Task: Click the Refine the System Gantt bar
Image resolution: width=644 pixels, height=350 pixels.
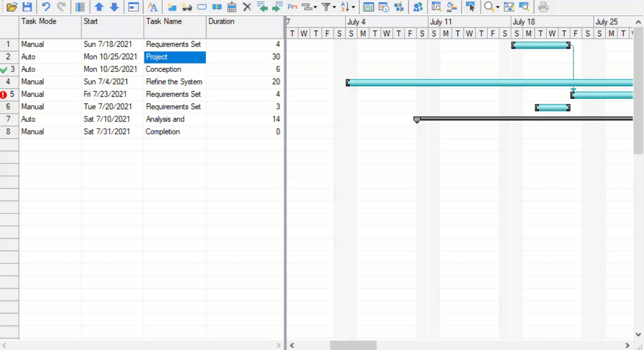Action: 489,83
